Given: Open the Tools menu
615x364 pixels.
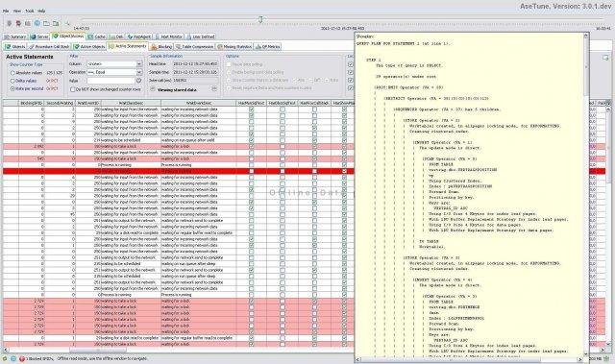Looking at the screenshot, I should coord(30,11).
